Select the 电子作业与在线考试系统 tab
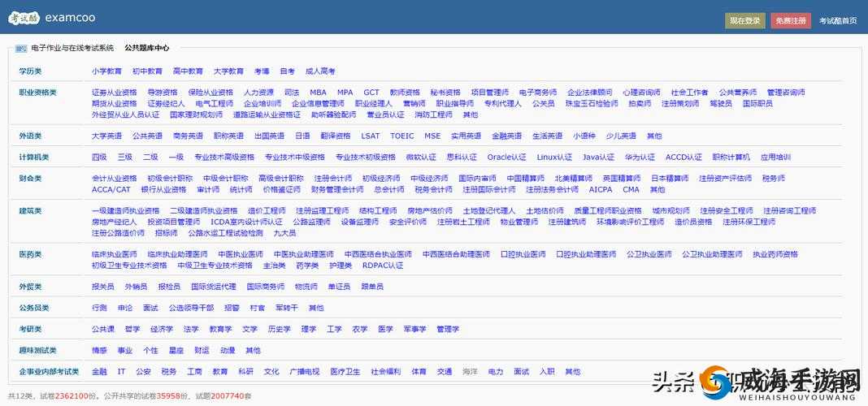This screenshot has height=406, width=868. click(72, 48)
